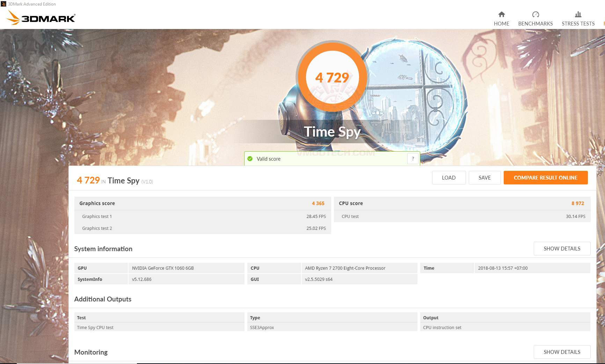This screenshot has height=364, width=605.
Task: Click the Time Spy heading over the score
Action: (x=333, y=132)
